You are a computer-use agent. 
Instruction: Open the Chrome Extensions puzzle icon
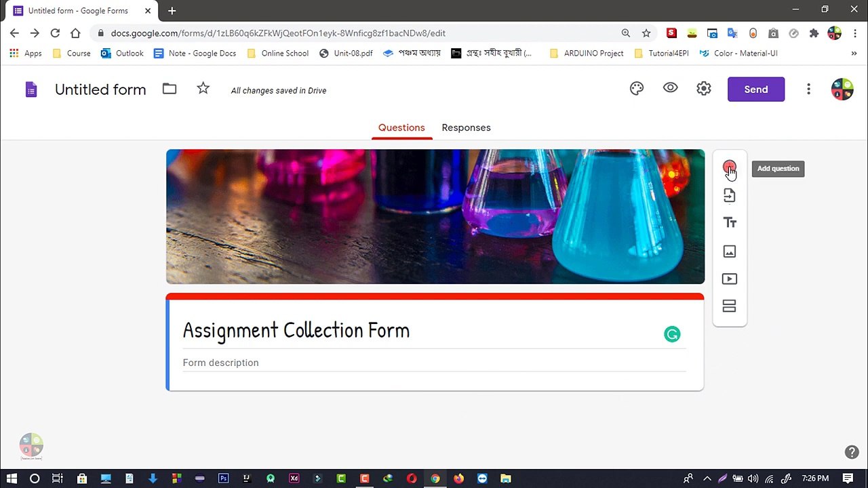click(x=814, y=33)
